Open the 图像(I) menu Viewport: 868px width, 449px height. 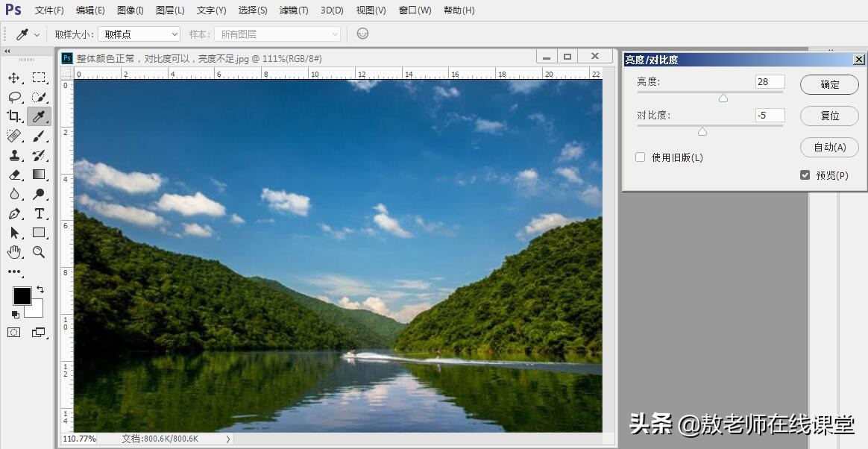pyautogui.click(x=128, y=10)
